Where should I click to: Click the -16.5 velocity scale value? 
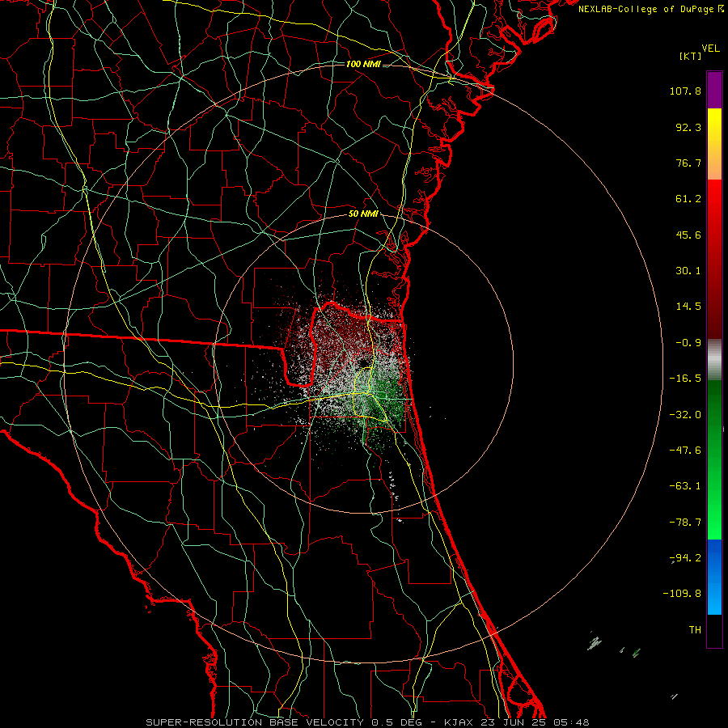tap(685, 379)
